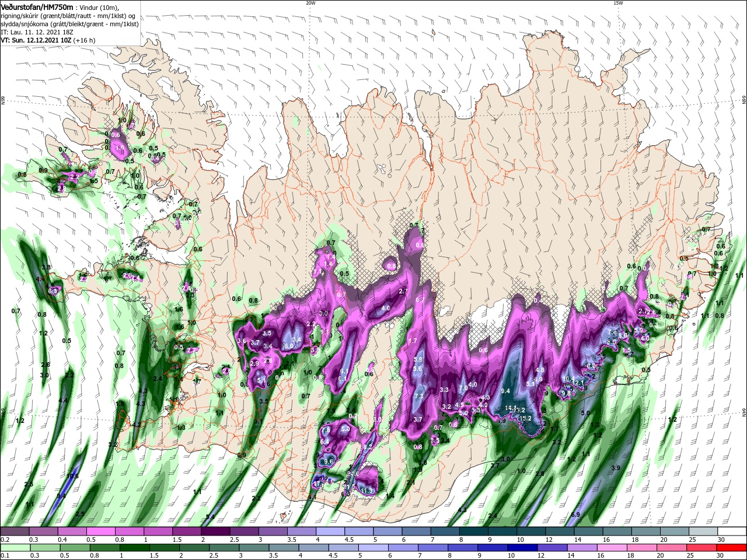Click the 'VT: Sun. 12.12.2021 10Z (+16 h)' line
Viewport: 747px width, 560px height.
[48, 41]
